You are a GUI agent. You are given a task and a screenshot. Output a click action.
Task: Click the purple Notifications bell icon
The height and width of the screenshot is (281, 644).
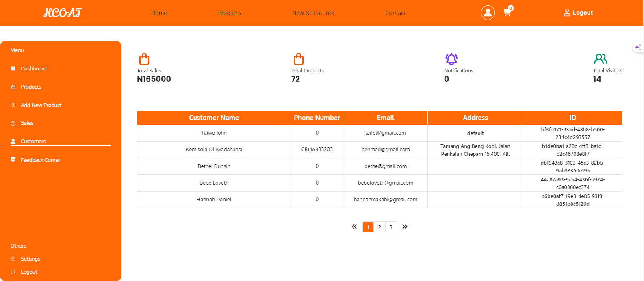451,59
